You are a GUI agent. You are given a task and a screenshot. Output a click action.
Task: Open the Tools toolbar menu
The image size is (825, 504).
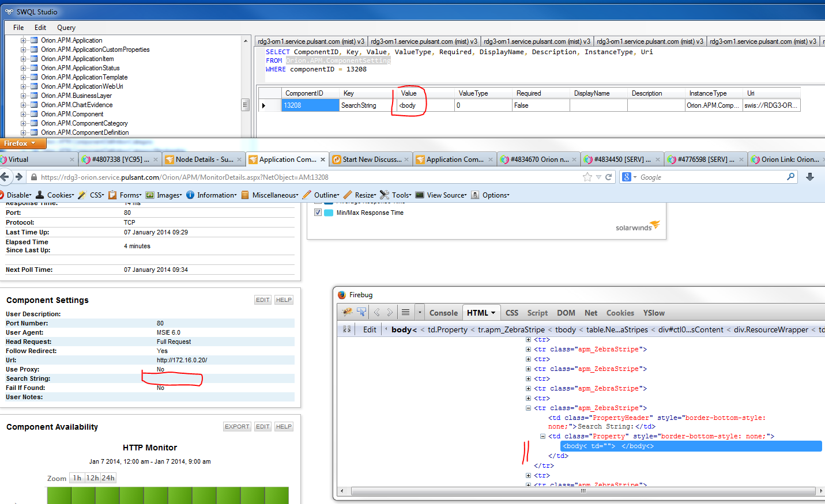pyautogui.click(x=396, y=195)
